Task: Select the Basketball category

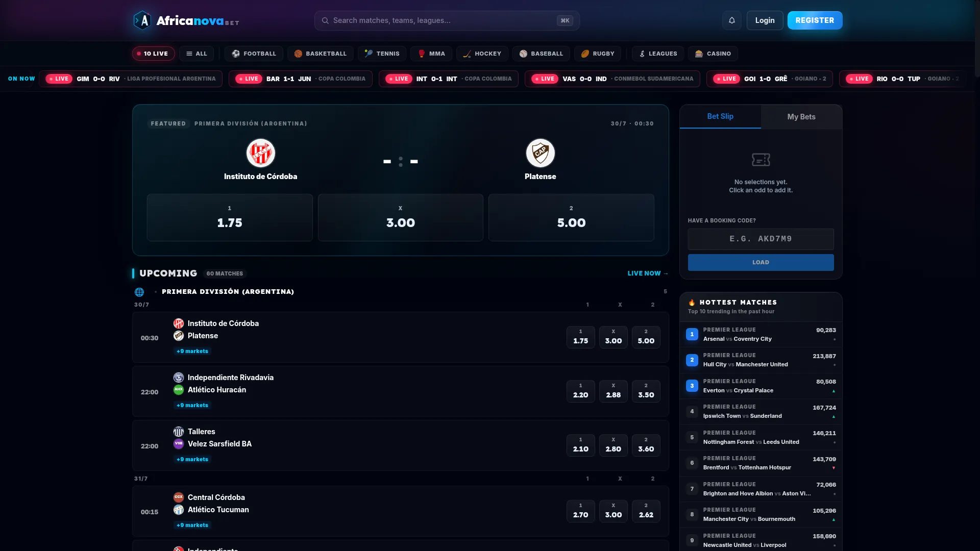Action: pyautogui.click(x=320, y=54)
